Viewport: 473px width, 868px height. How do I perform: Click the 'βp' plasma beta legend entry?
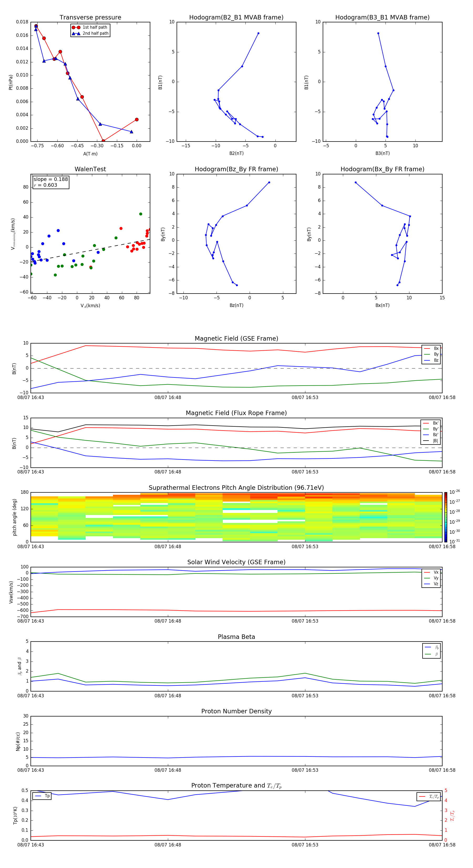431,647
